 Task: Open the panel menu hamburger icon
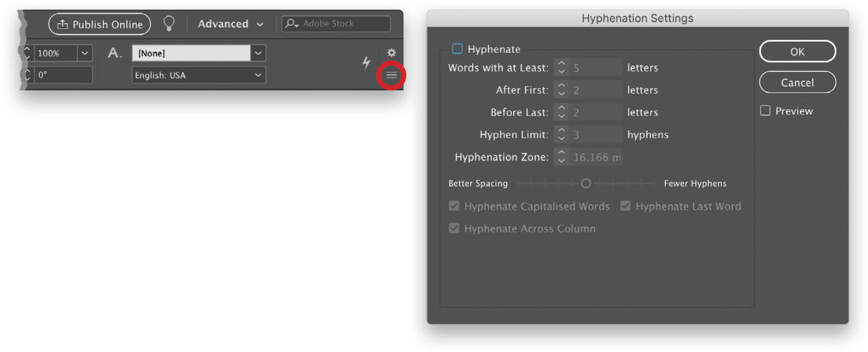coord(392,75)
